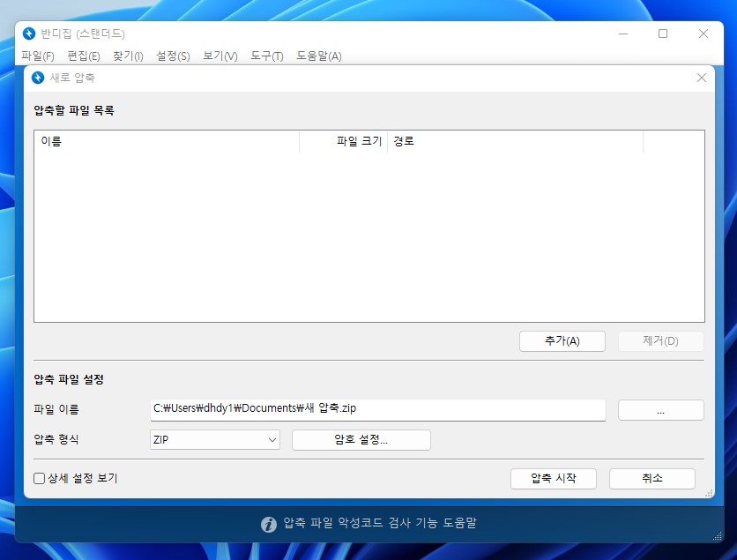Click the resize grip of the 새로 압축 dialog
The width and height of the screenshot is (737, 560).
pyautogui.click(x=710, y=493)
